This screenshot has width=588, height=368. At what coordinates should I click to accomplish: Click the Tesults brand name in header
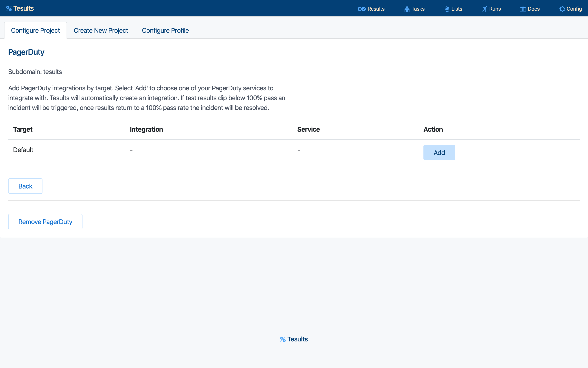pos(23,9)
